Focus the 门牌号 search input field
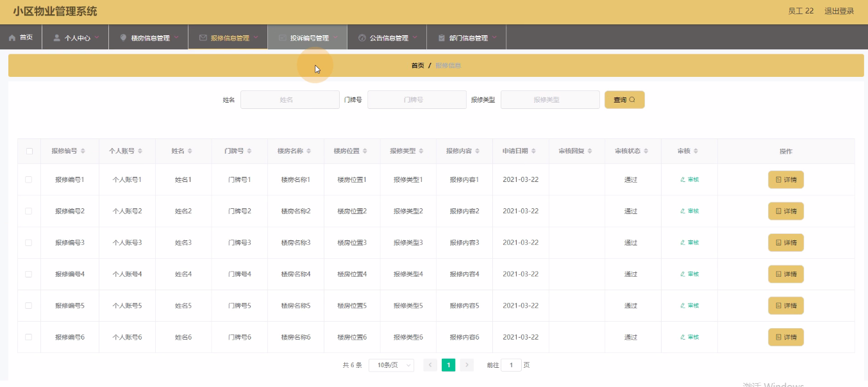This screenshot has width=868, height=387. (x=417, y=100)
